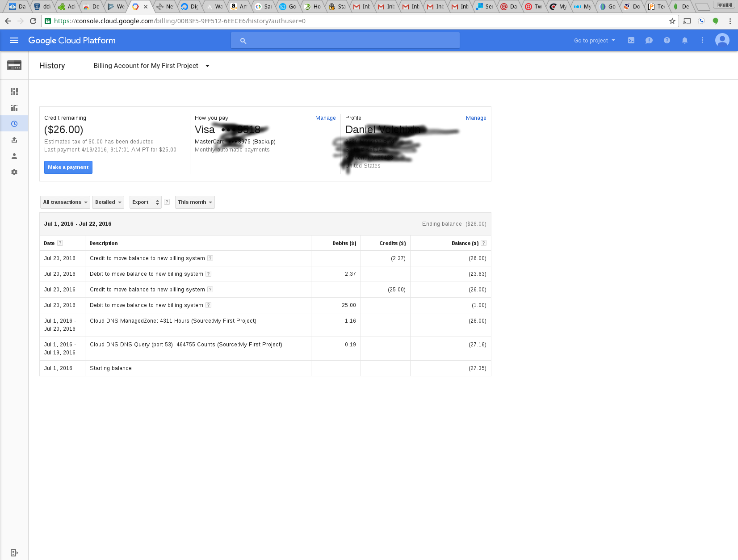Click the 1.16 debit value
The image size is (738, 560).
pyautogui.click(x=351, y=321)
